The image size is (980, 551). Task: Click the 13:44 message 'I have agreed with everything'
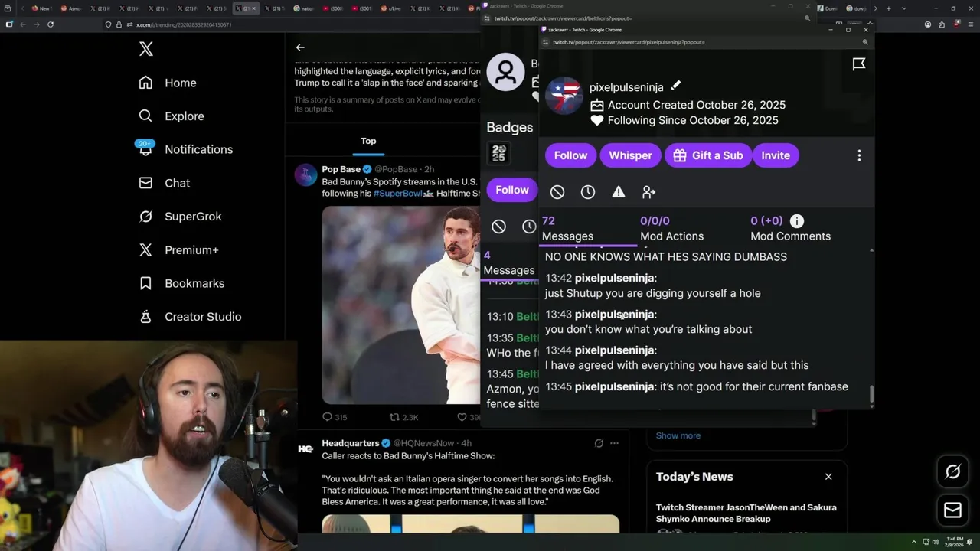tap(677, 365)
